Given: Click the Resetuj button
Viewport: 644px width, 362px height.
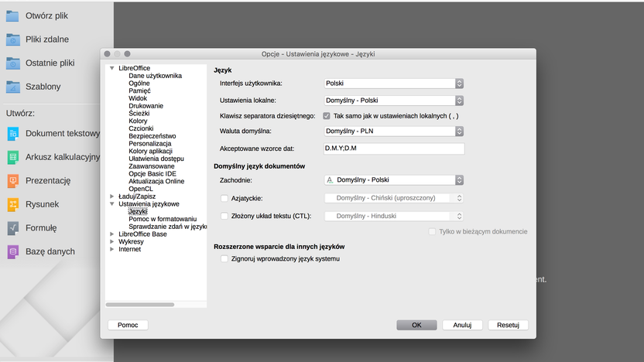Looking at the screenshot, I should click(x=508, y=325).
